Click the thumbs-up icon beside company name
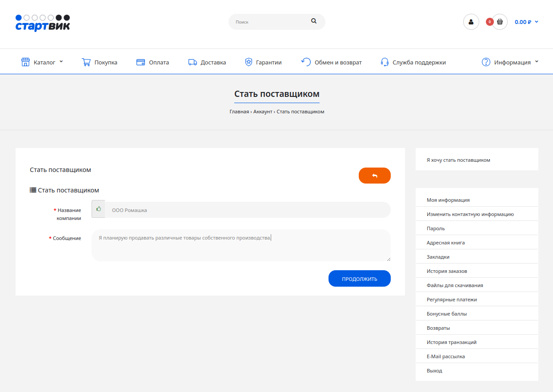 pyautogui.click(x=98, y=209)
